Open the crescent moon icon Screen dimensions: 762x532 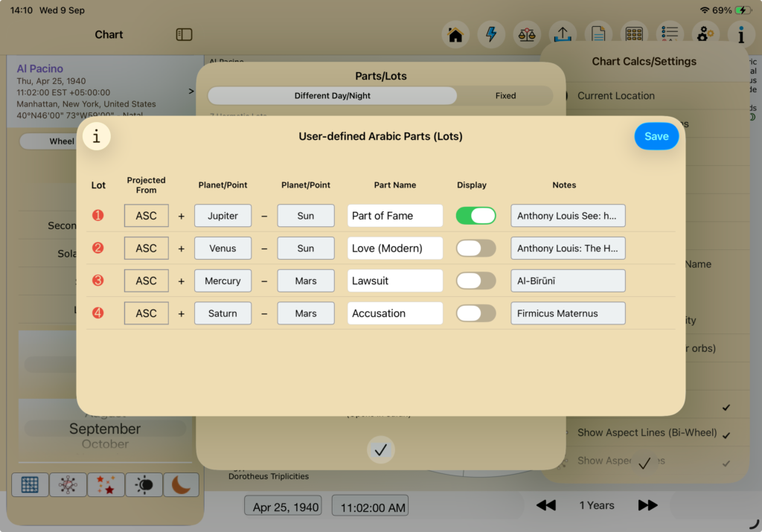(182, 485)
